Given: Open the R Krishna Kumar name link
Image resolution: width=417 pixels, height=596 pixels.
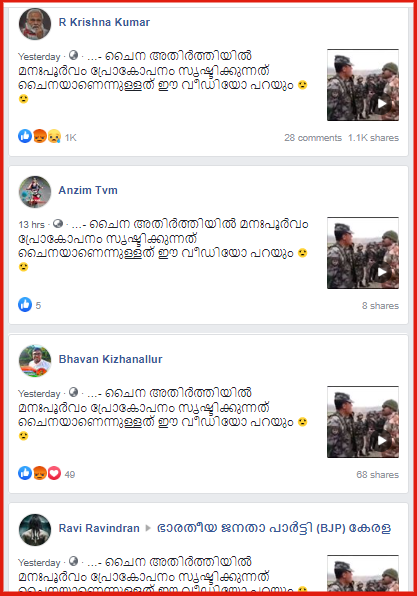Looking at the screenshot, I should pos(104,22).
